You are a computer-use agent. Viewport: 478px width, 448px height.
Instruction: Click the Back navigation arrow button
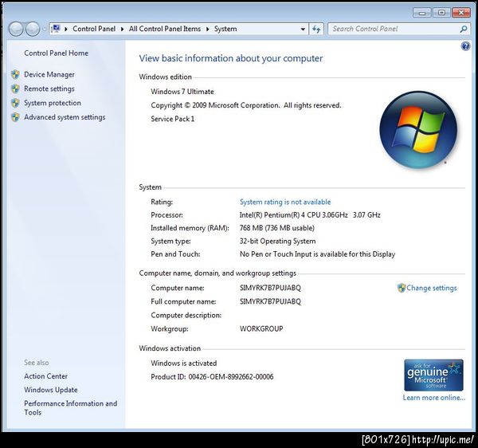click(16, 29)
